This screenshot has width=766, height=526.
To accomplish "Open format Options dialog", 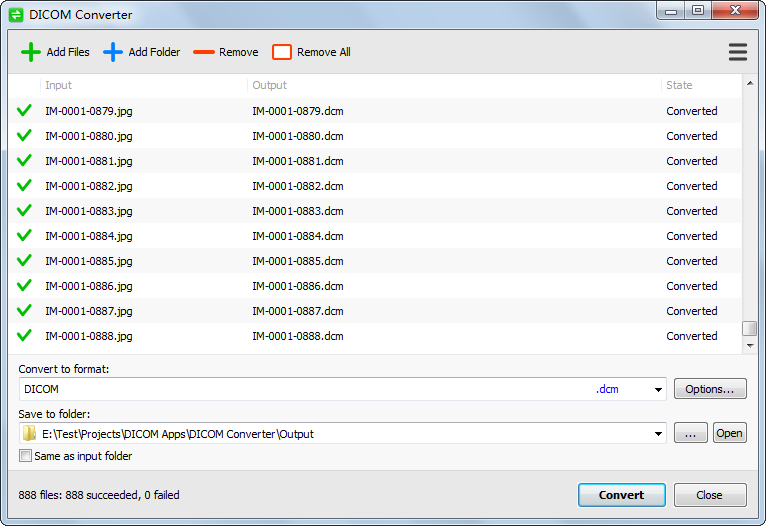I will [x=710, y=389].
